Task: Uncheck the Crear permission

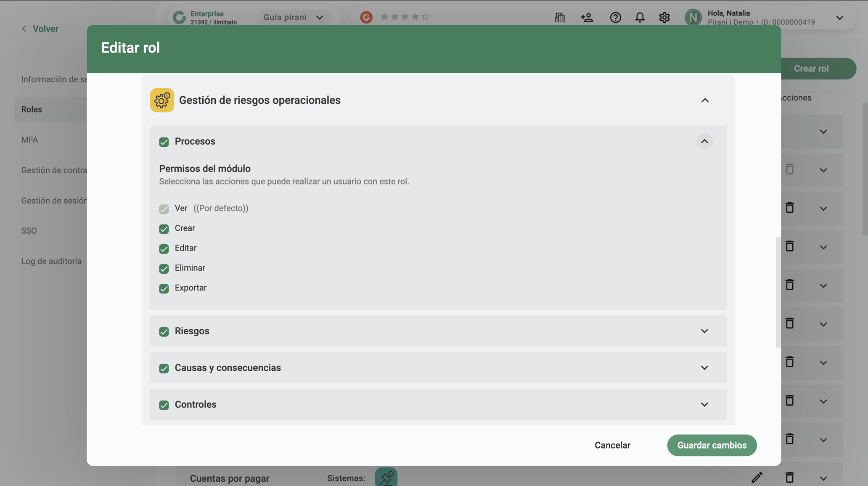Action: point(164,229)
